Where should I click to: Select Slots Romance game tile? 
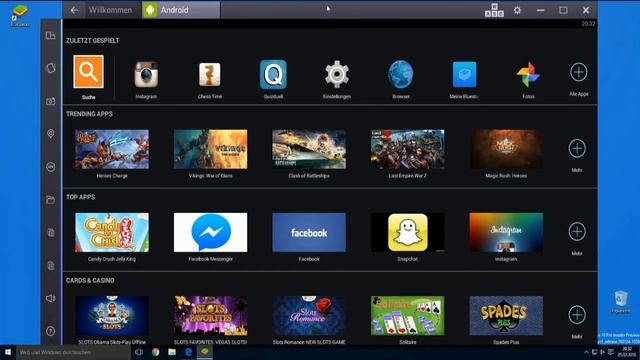pos(309,316)
